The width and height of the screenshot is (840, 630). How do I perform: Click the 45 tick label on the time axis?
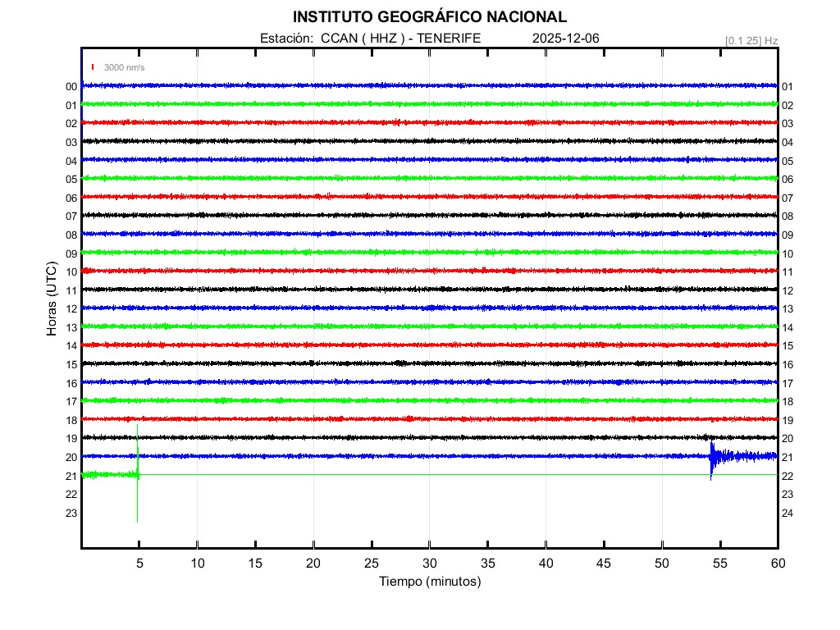point(603,563)
